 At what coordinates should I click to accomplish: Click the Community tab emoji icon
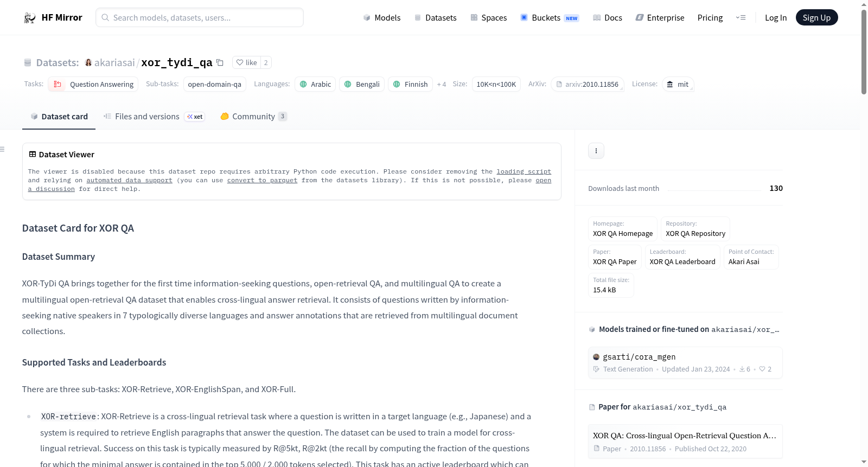click(x=225, y=117)
